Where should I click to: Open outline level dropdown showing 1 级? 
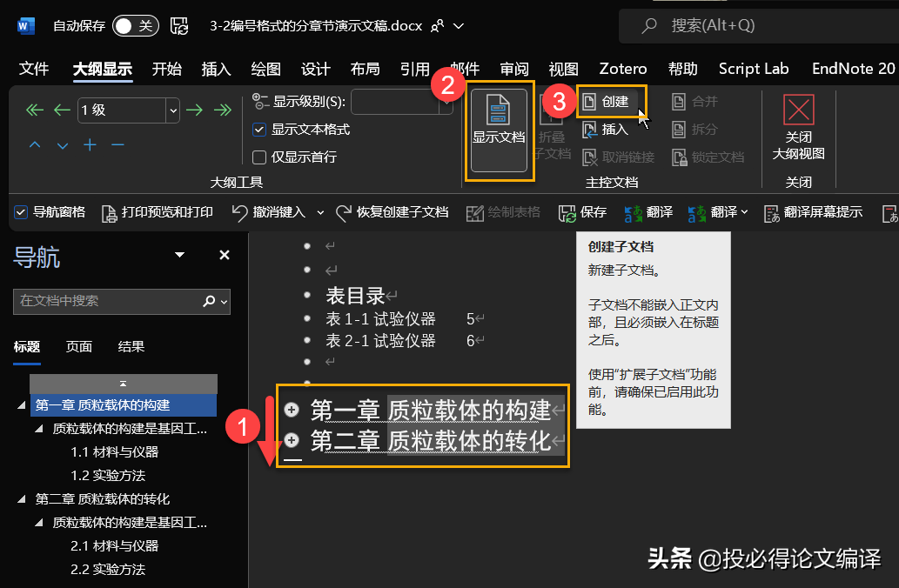[x=173, y=110]
